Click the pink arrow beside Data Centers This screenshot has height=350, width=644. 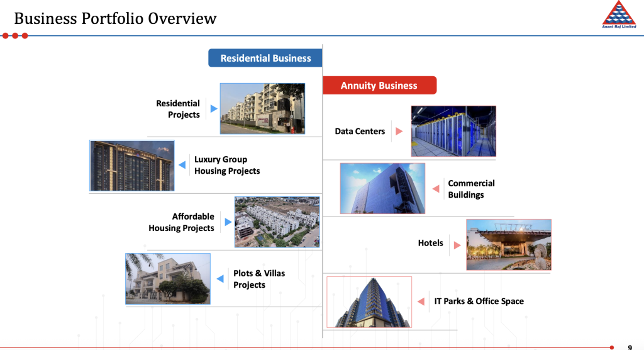tap(398, 132)
